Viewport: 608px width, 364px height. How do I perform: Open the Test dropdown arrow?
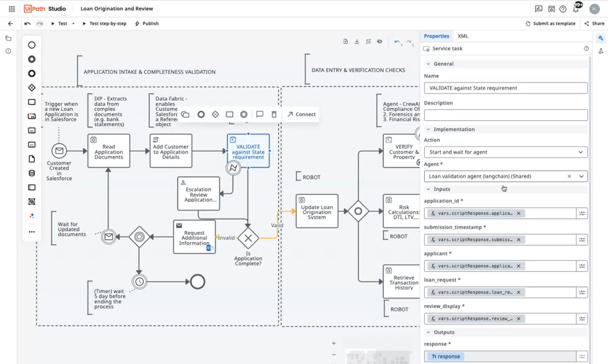73,24
